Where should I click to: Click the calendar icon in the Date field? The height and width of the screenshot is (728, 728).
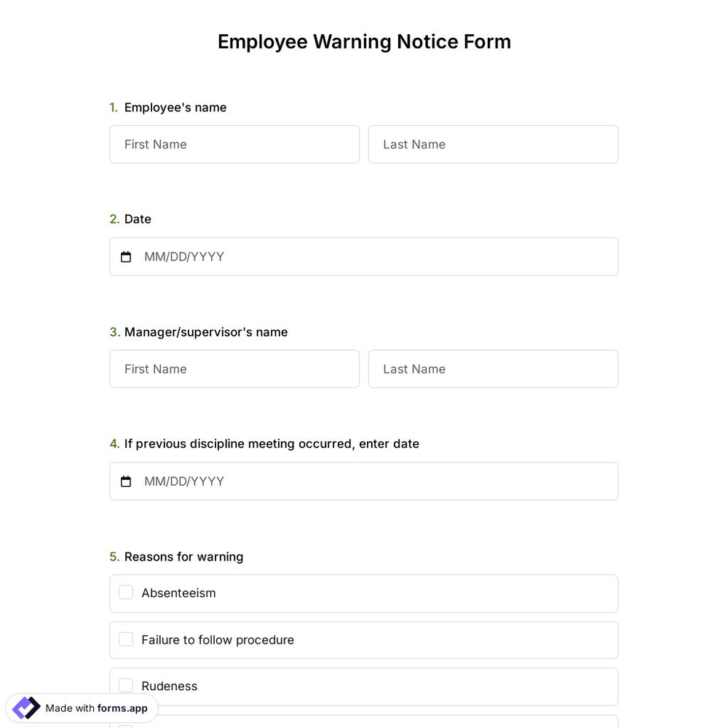coord(126,256)
